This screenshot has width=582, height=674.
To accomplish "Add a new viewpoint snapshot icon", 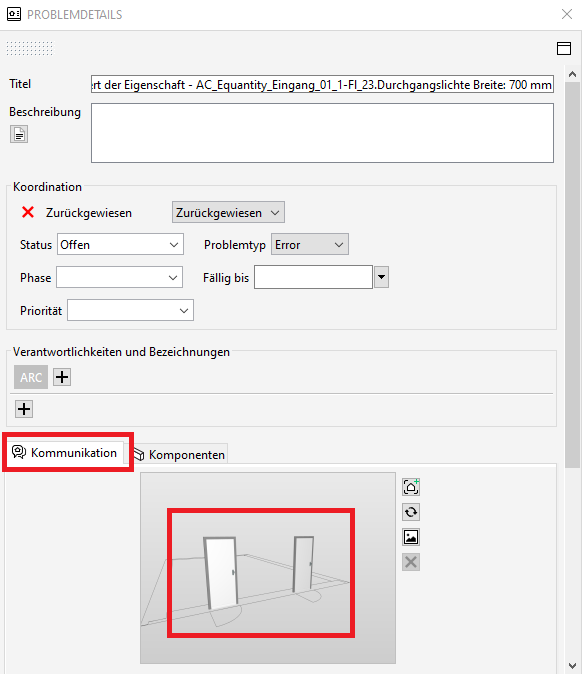I will pyautogui.click(x=411, y=487).
